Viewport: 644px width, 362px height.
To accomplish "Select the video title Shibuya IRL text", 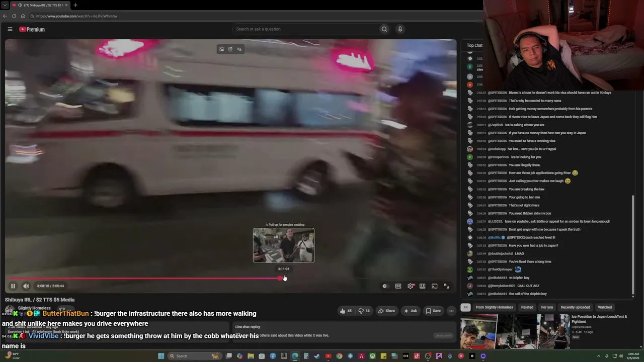I will click(x=40, y=300).
